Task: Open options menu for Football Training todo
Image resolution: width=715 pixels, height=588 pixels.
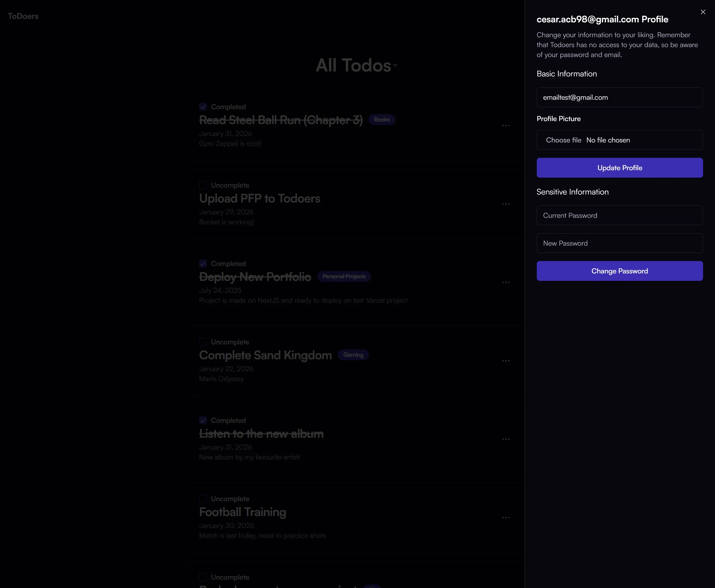Action: pos(505,518)
